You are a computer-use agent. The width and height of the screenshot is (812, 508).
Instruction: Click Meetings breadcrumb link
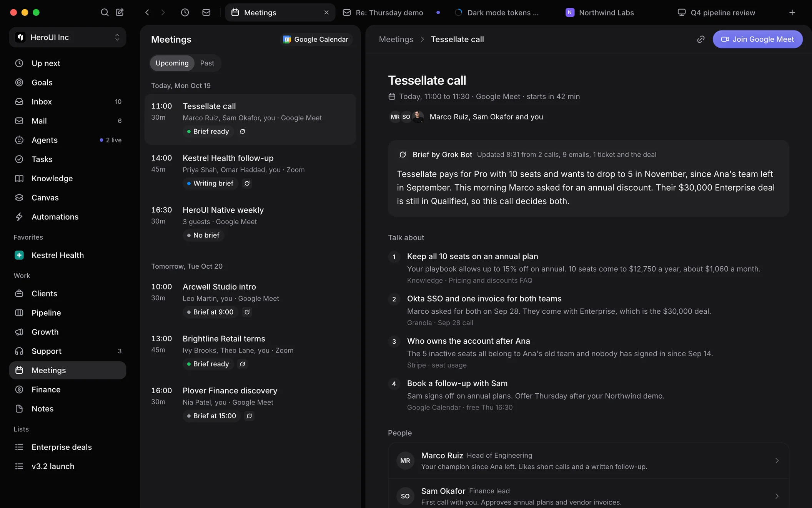[396, 39]
